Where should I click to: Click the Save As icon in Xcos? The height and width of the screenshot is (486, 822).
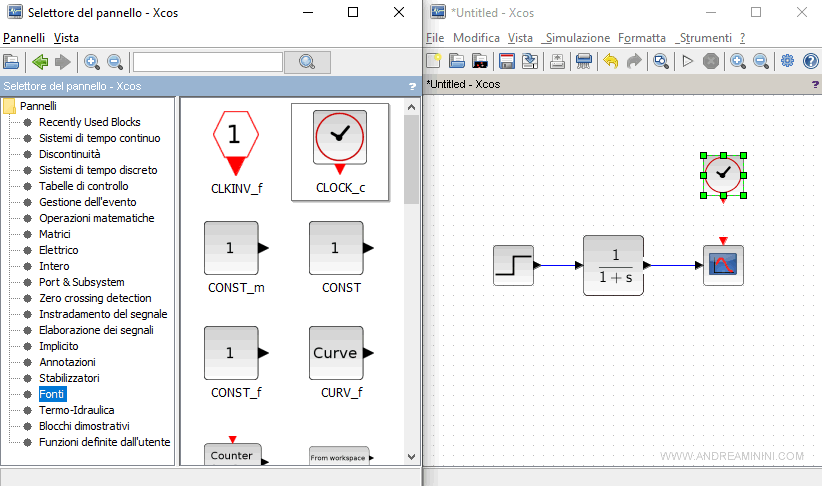click(x=530, y=61)
